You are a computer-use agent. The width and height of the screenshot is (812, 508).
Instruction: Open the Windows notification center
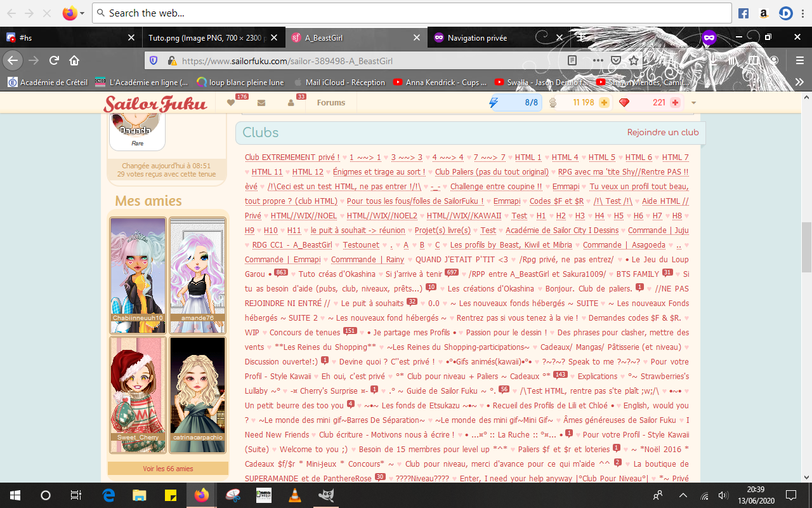point(790,495)
